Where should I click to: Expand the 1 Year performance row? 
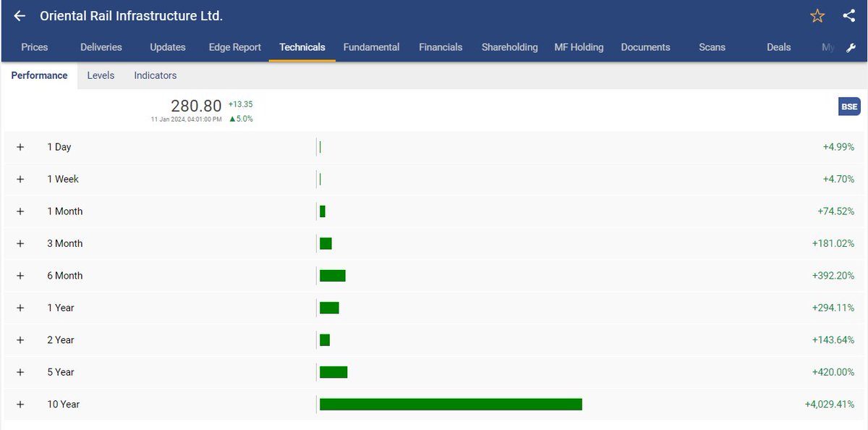[x=20, y=308]
